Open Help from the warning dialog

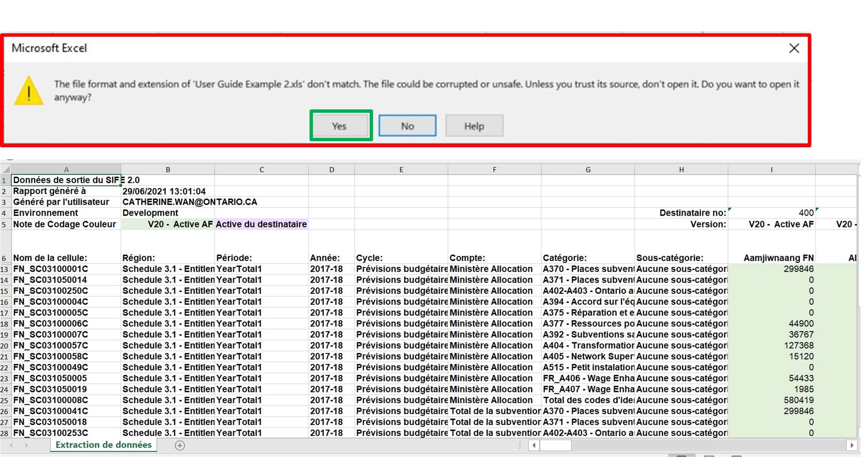click(474, 126)
